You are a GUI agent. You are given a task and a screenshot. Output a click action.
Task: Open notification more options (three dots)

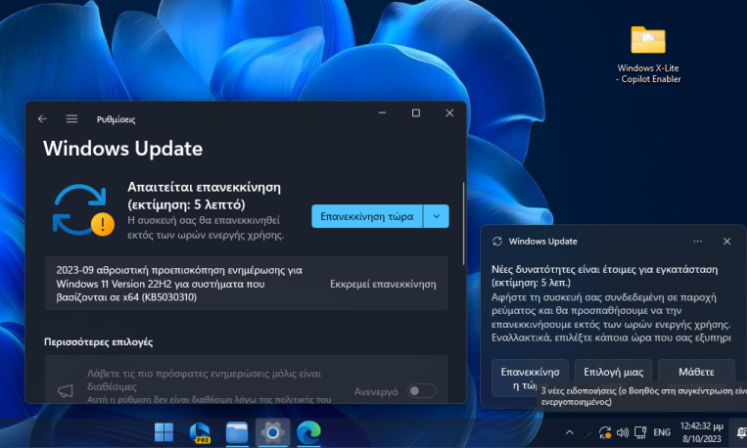tap(697, 241)
